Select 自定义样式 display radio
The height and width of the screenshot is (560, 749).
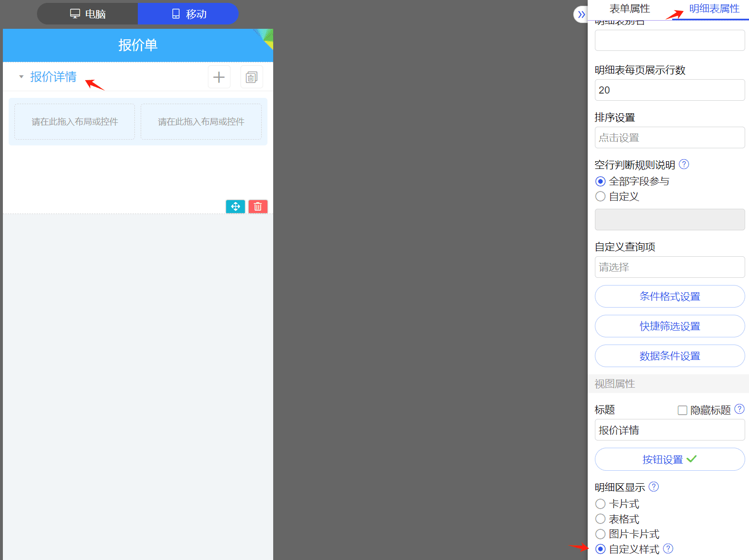point(600,549)
